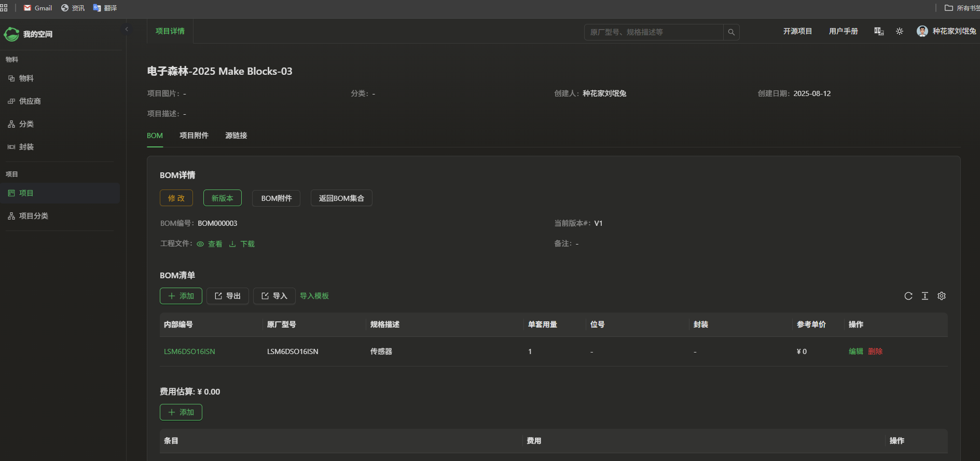The image size is (980, 461).
Task: Open 供应商 in the sidebar
Action: coord(30,101)
